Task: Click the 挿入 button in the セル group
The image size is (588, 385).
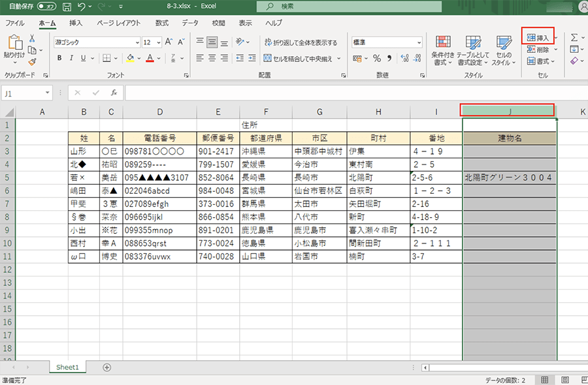Action: pyautogui.click(x=538, y=38)
